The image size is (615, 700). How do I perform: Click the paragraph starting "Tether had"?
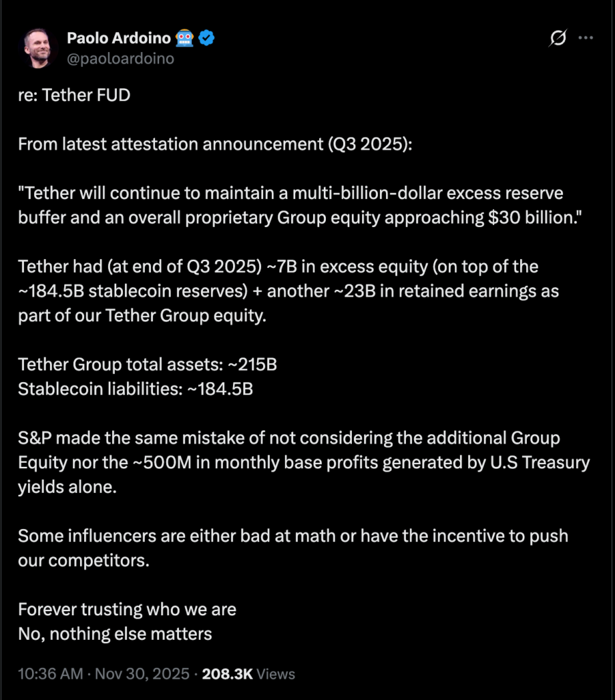288,291
